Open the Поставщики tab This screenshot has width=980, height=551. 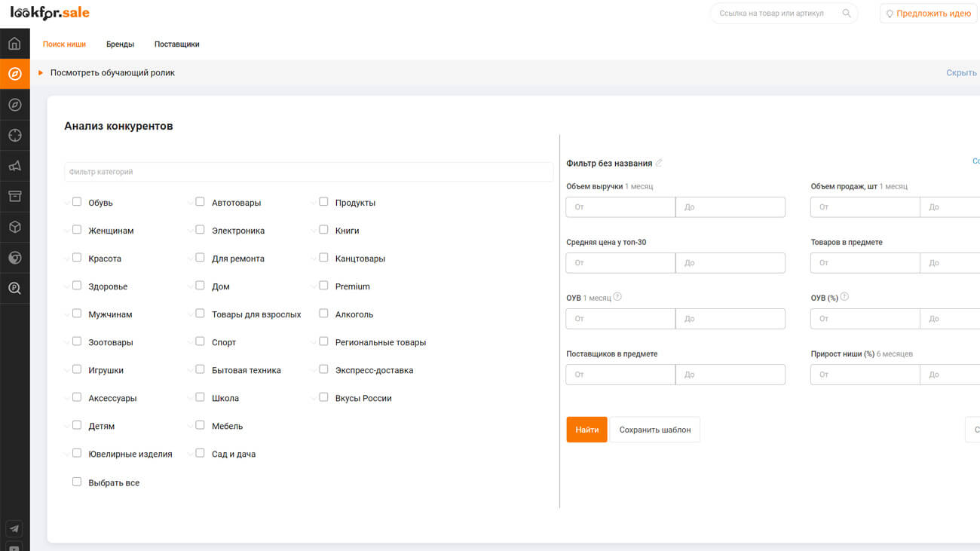176,44
